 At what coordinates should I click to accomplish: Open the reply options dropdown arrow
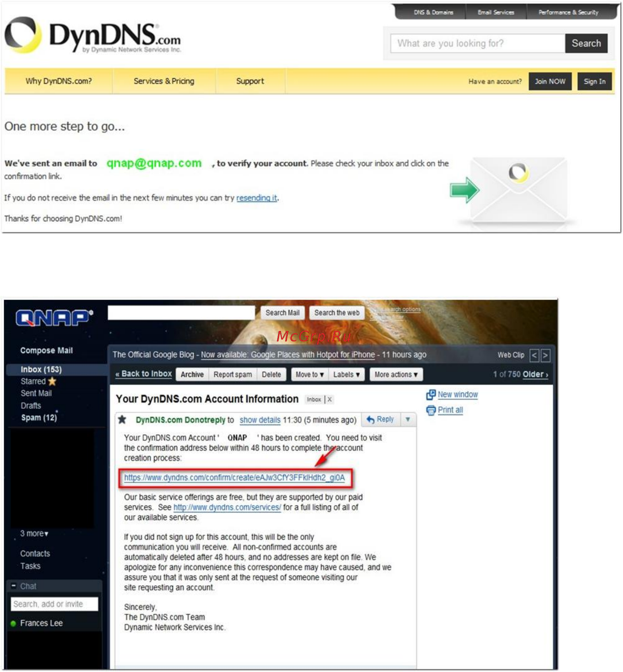pyautogui.click(x=408, y=419)
